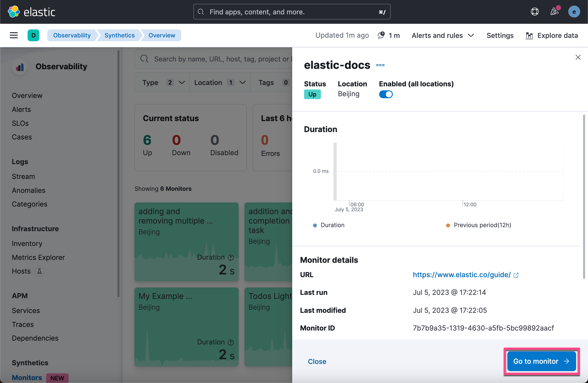This screenshot has height=383, width=588.
Task: Click the top search bar field
Action: (292, 12)
